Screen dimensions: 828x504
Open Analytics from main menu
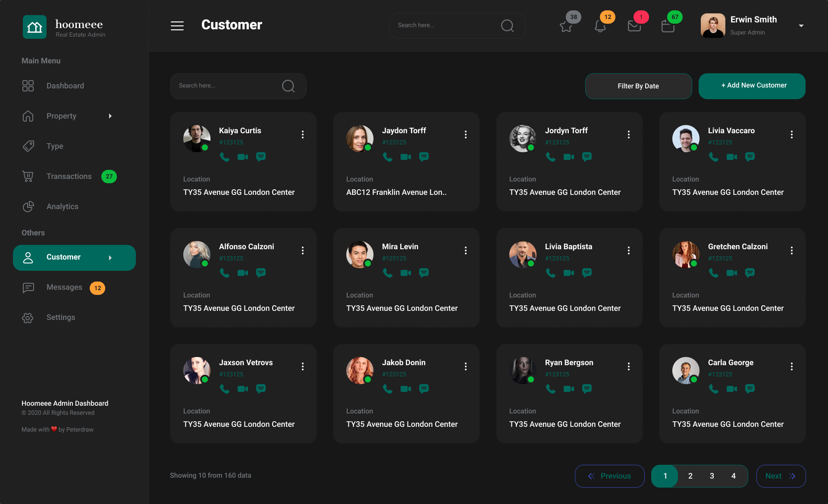click(62, 207)
